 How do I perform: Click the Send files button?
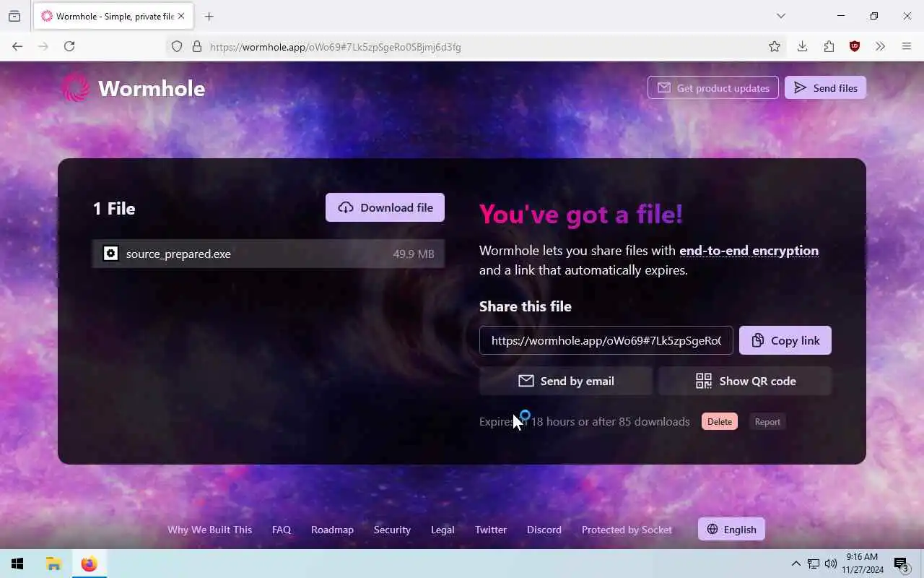point(825,87)
